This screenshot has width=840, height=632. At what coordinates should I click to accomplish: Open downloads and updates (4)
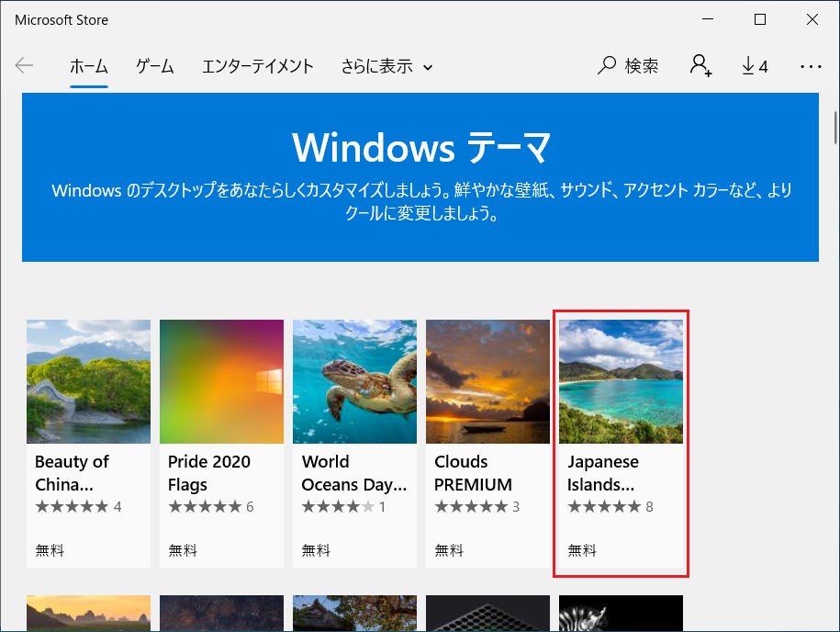[x=755, y=66]
